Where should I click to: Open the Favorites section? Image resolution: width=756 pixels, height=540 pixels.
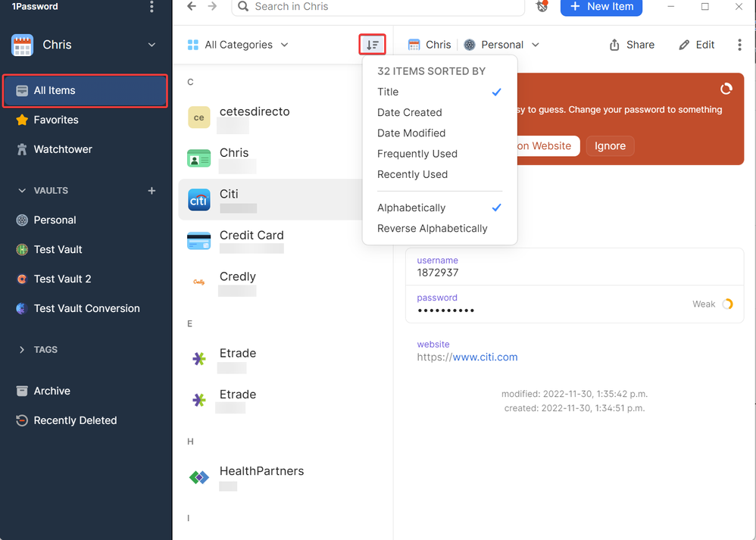(x=56, y=120)
